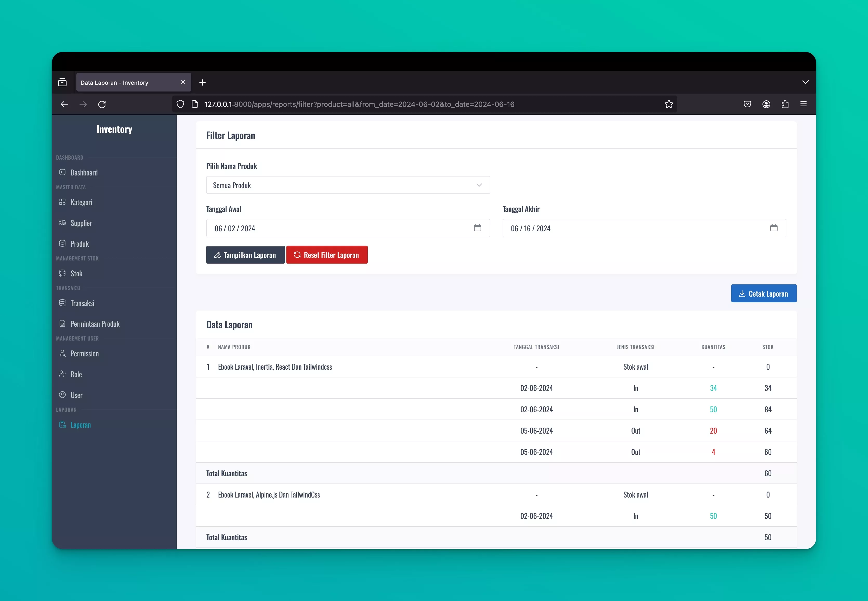This screenshot has height=601, width=868.
Task: Open Kategori in the sidebar
Action: coord(81,202)
